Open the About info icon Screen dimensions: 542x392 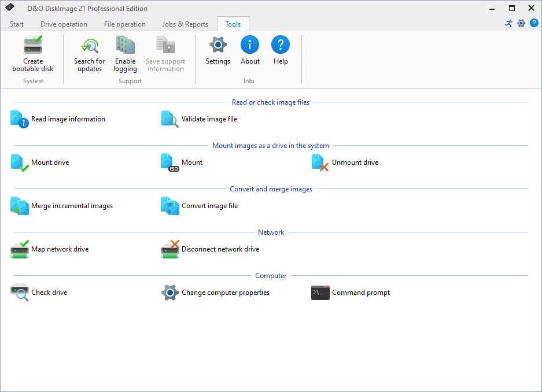click(x=250, y=45)
